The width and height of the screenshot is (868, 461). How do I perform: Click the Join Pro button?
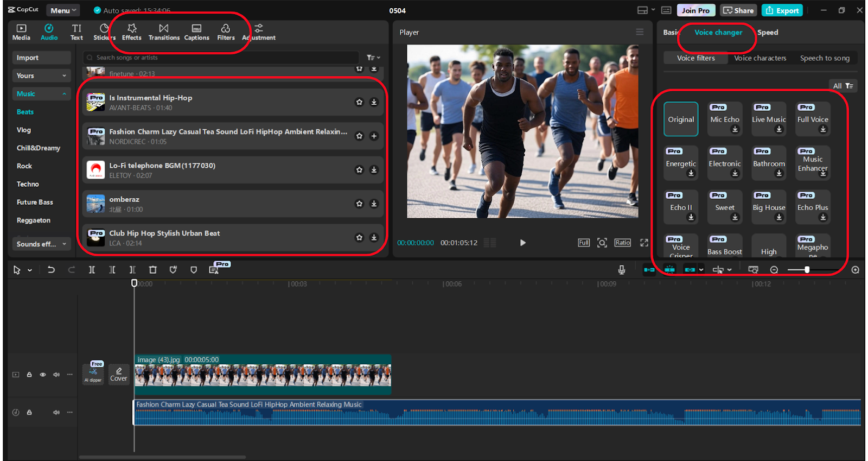coord(695,10)
